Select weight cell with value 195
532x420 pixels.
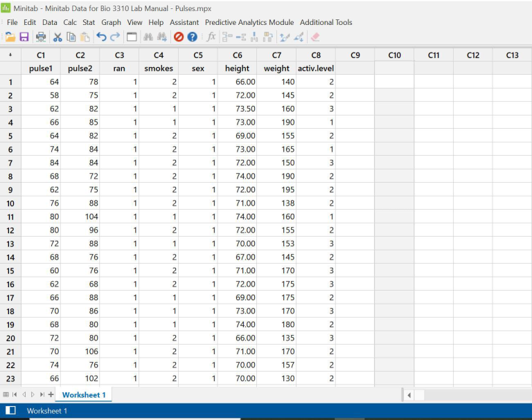point(276,190)
